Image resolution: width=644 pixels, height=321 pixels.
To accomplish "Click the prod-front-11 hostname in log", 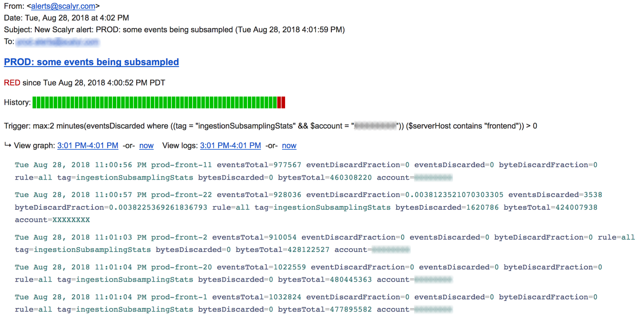I will point(181,165).
